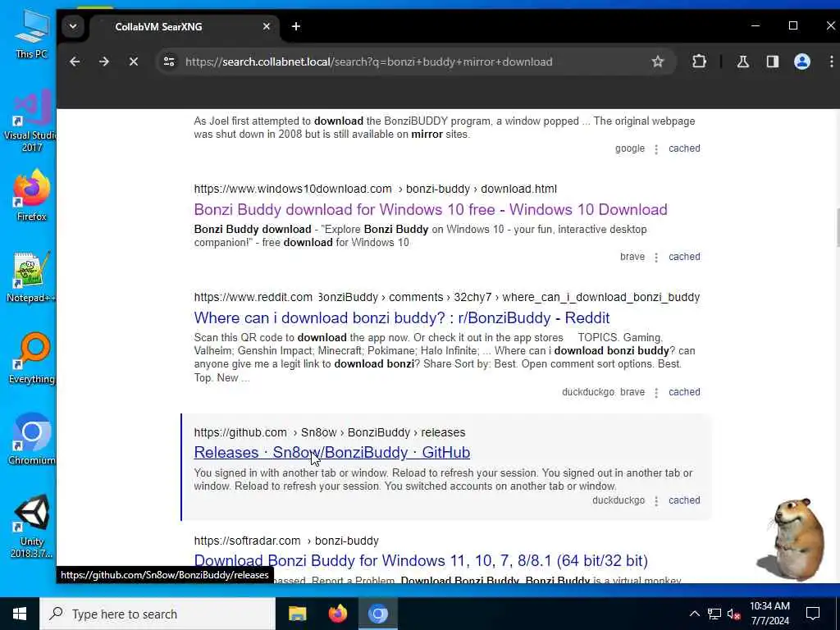Open cached version of google result

[684, 148]
